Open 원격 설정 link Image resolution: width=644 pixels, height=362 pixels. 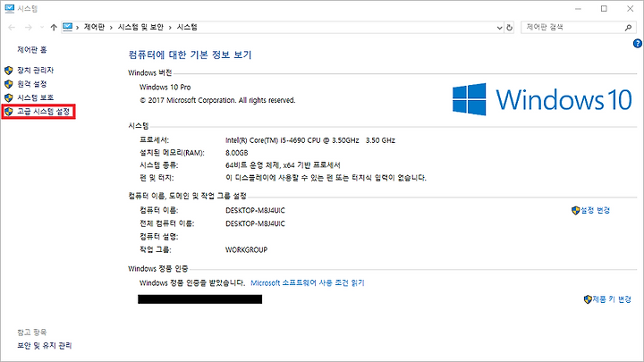(32, 84)
